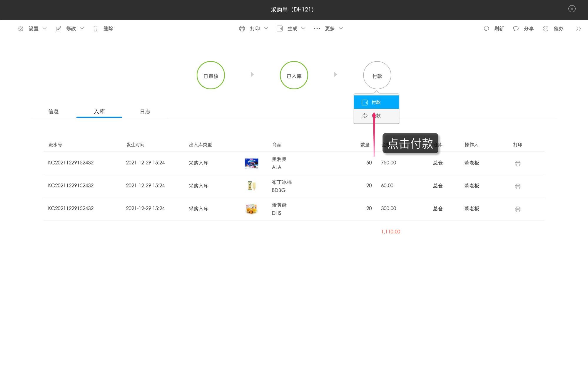Click the 蛋黄酥 product name

coord(279,205)
